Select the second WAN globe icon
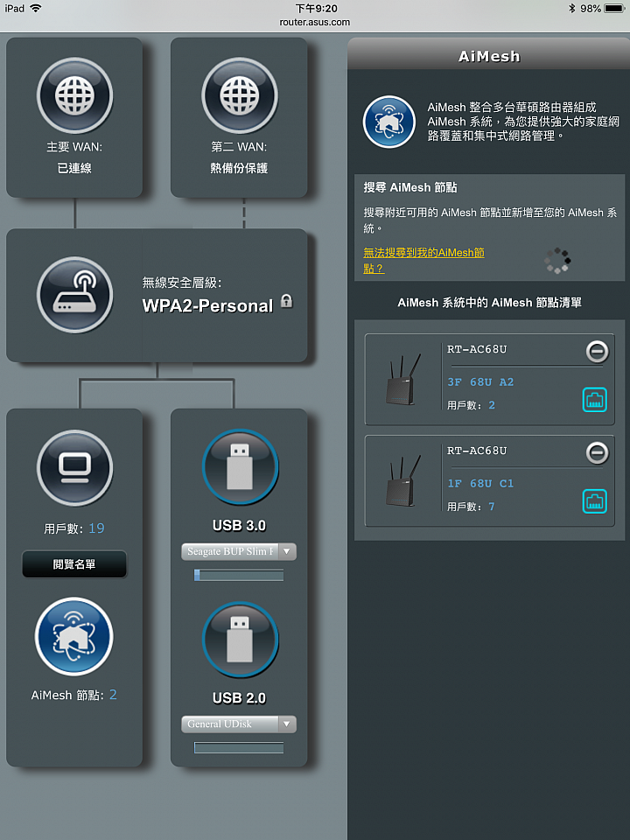630x840 pixels. tap(240, 96)
